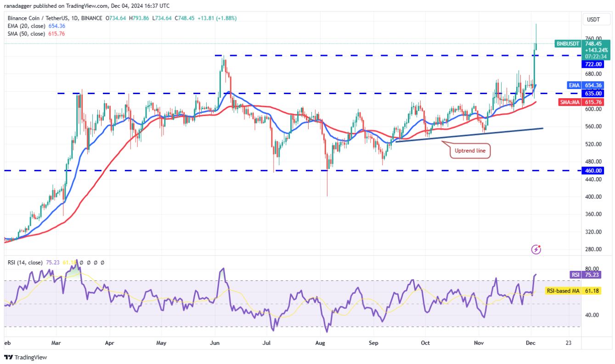Viewport: 615px width, 364px height.
Task: Click the first Ø icon in the RSI legend
Action: pyautogui.click(x=82, y=263)
